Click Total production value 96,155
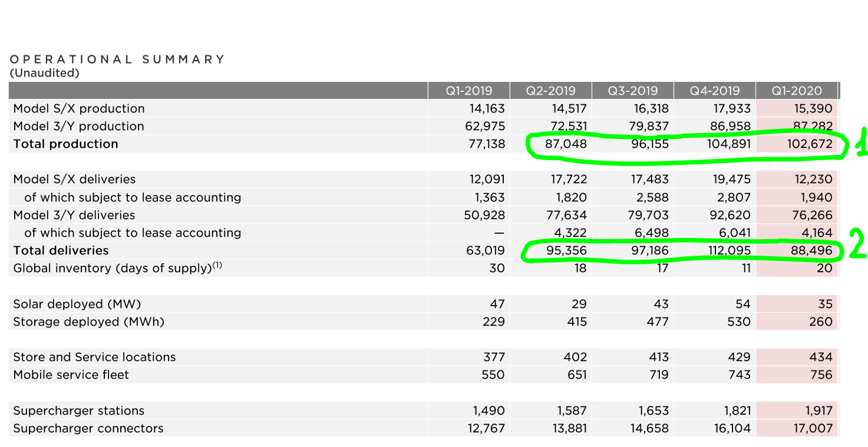This screenshot has width=868, height=447. 650,144
